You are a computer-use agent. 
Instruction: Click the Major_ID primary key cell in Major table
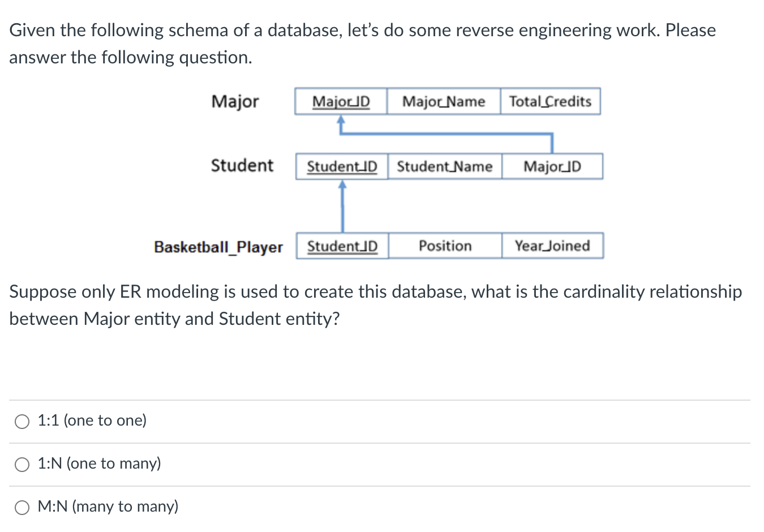pos(341,102)
